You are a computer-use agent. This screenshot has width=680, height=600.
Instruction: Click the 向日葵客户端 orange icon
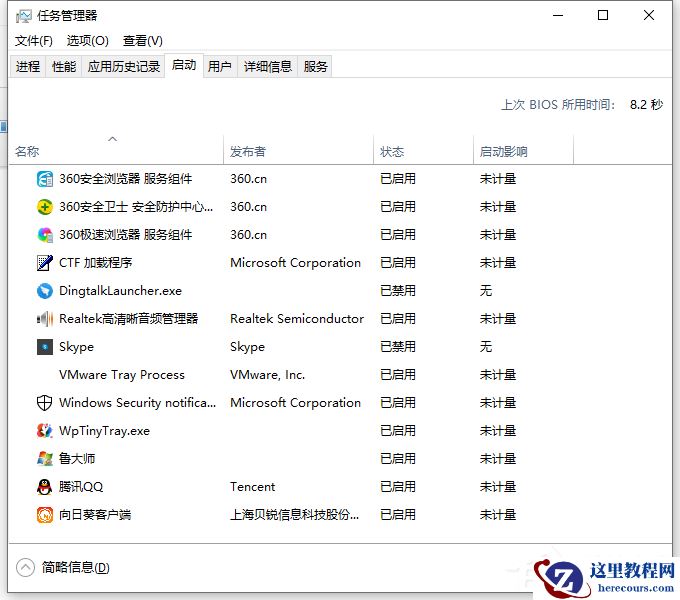click(x=45, y=515)
